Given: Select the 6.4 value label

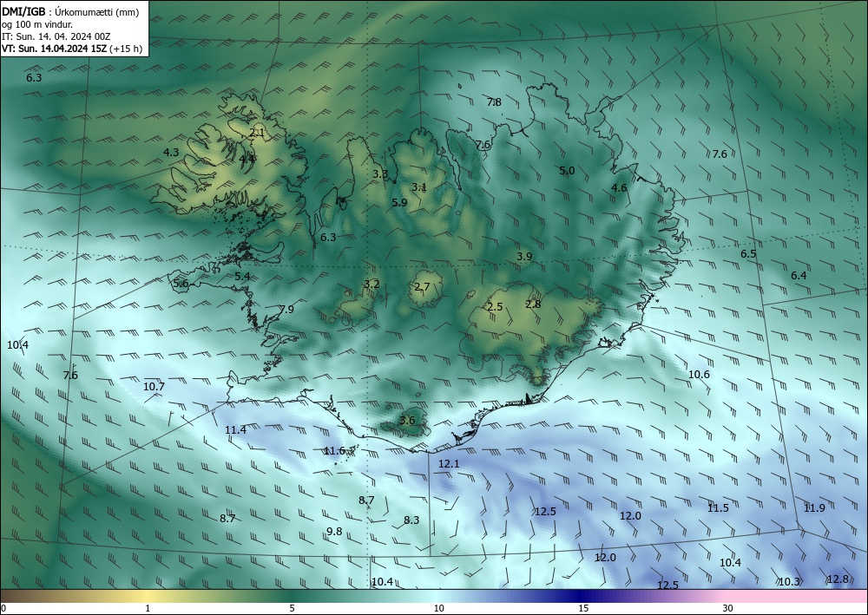Looking at the screenshot, I should point(799,275).
